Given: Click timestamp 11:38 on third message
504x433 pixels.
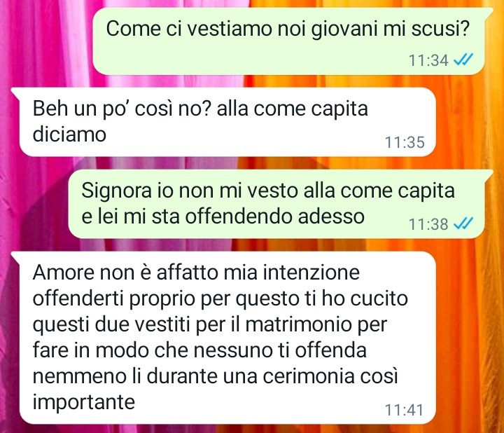Looking at the screenshot, I should (428, 224).
